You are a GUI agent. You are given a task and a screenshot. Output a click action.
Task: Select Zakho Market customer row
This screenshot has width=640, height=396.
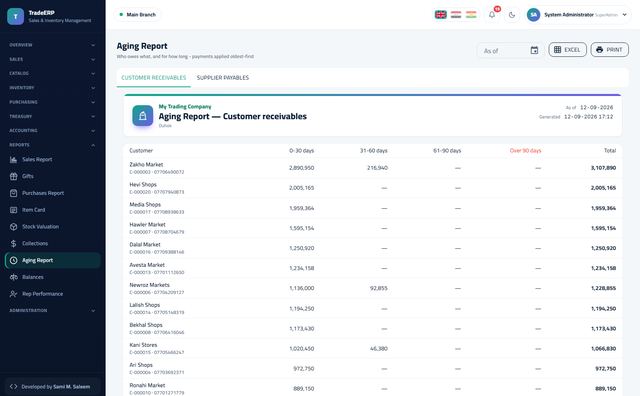[x=373, y=168]
